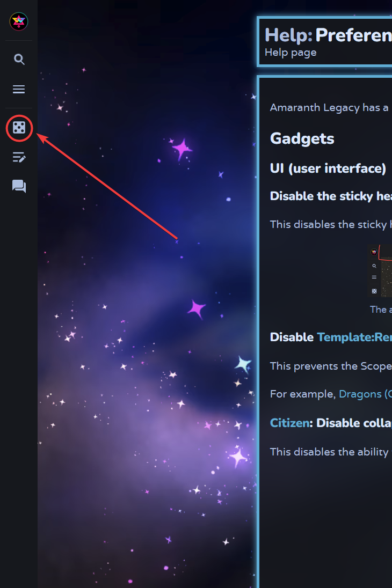
Task: Click the Disable collapsing heading text
Action: click(x=353, y=423)
